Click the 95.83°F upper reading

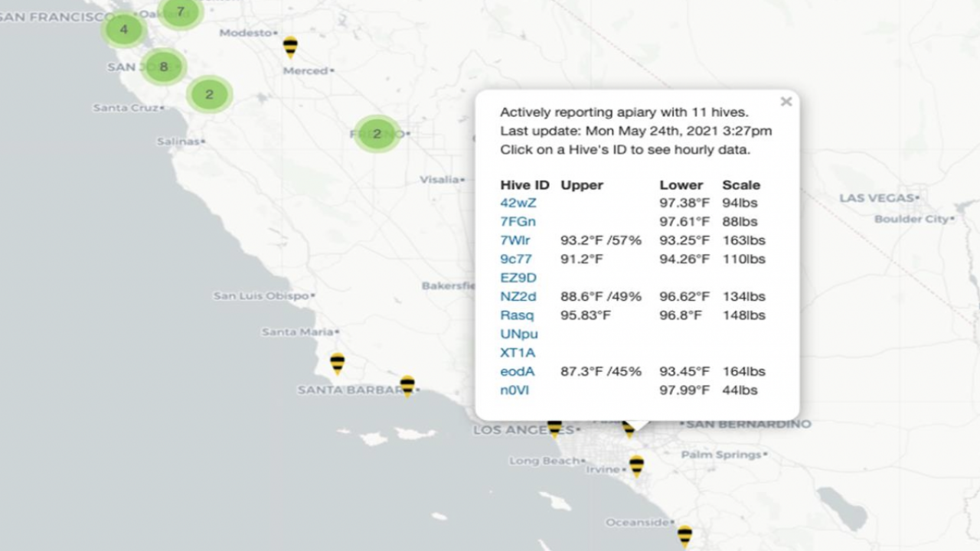click(x=586, y=315)
